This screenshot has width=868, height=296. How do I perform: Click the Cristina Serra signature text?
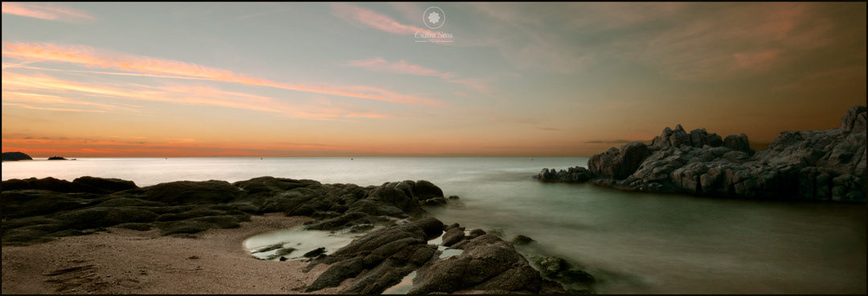(x=434, y=35)
